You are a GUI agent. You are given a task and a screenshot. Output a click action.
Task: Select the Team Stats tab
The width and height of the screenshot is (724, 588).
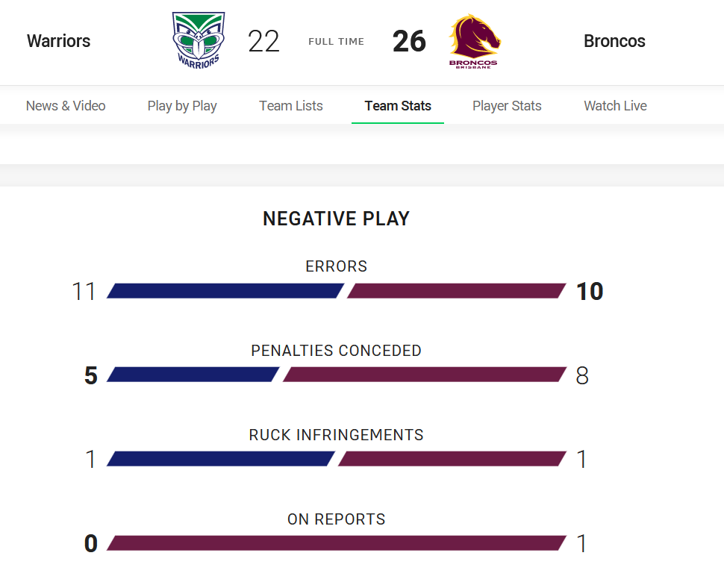(398, 106)
